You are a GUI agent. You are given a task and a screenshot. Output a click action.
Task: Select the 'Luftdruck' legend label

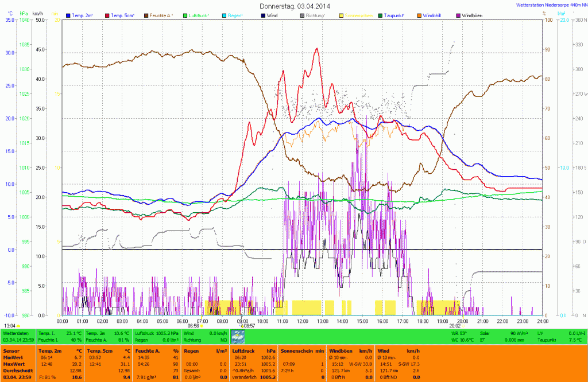click(x=199, y=15)
